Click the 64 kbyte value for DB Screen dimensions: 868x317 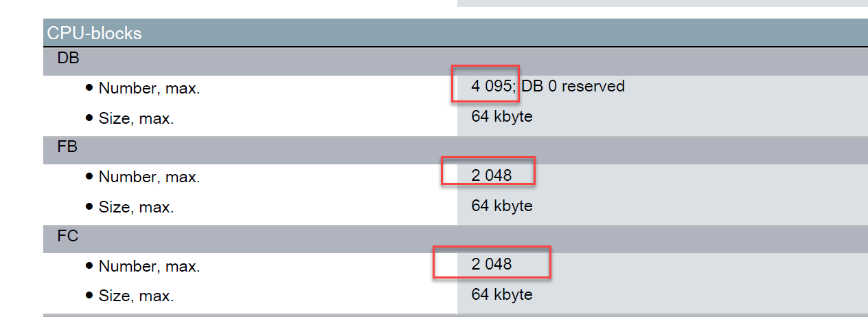click(x=502, y=116)
